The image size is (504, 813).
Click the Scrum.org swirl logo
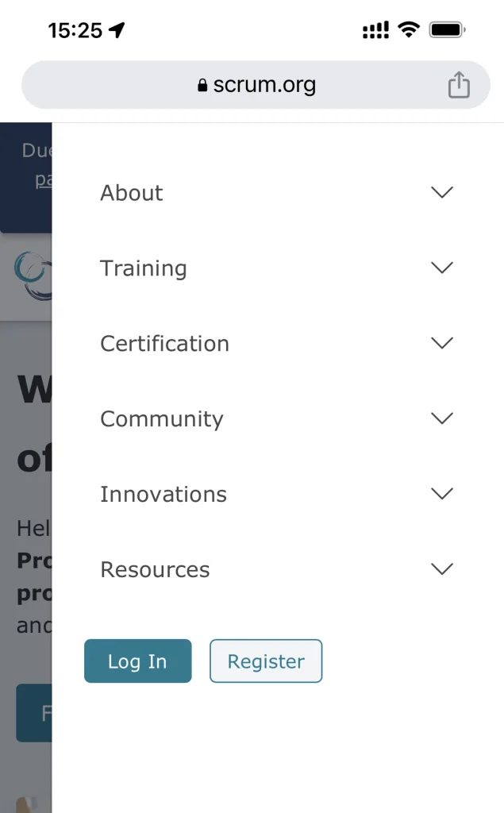coord(33,275)
